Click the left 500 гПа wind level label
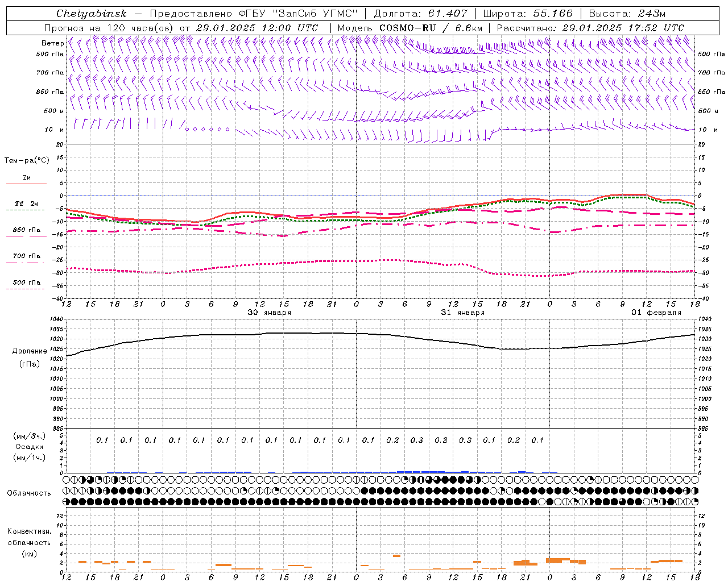 click(x=50, y=54)
